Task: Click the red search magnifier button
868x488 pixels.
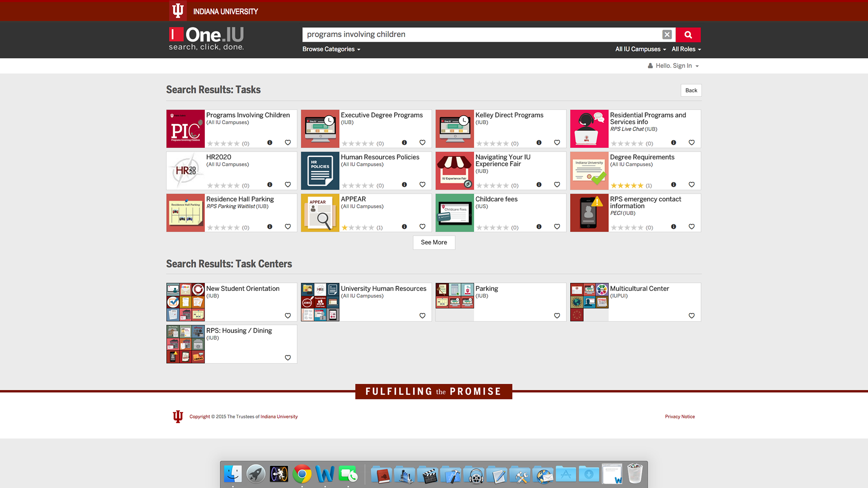Action: tap(688, 35)
